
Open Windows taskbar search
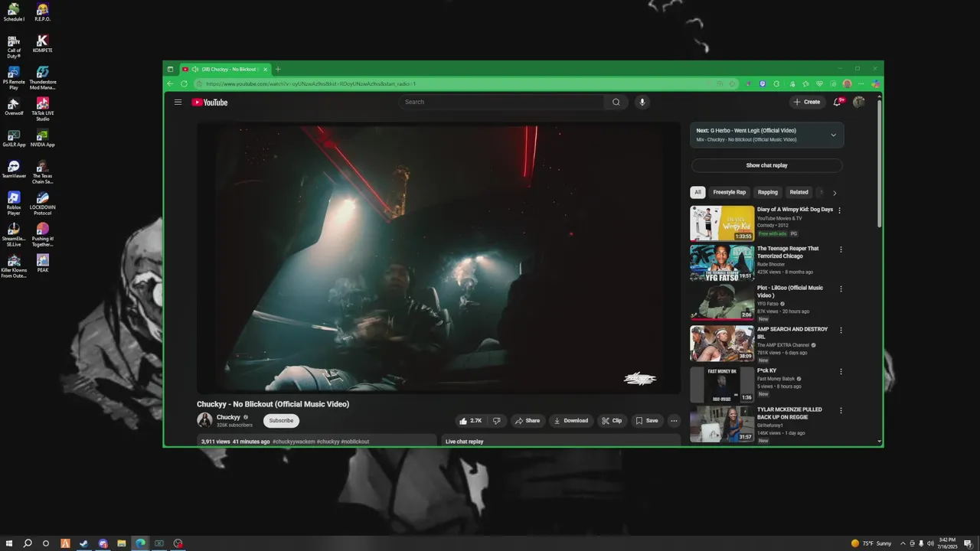point(28,543)
